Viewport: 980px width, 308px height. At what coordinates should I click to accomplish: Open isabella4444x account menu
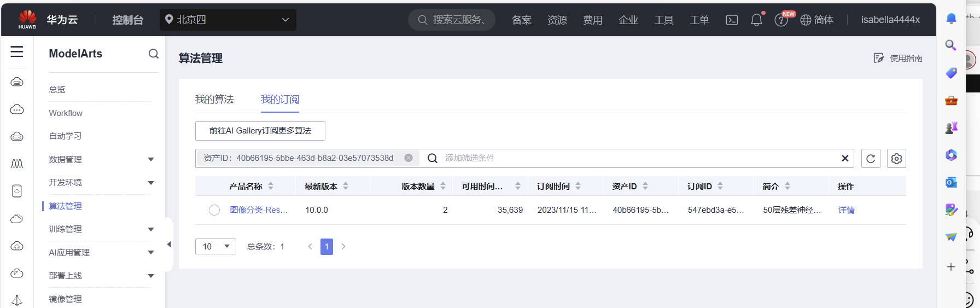tap(890, 20)
